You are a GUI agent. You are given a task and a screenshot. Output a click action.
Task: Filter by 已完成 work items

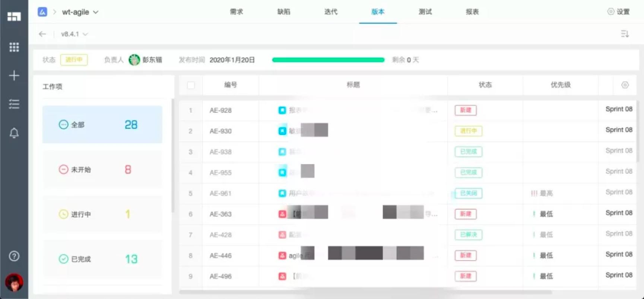point(102,259)
